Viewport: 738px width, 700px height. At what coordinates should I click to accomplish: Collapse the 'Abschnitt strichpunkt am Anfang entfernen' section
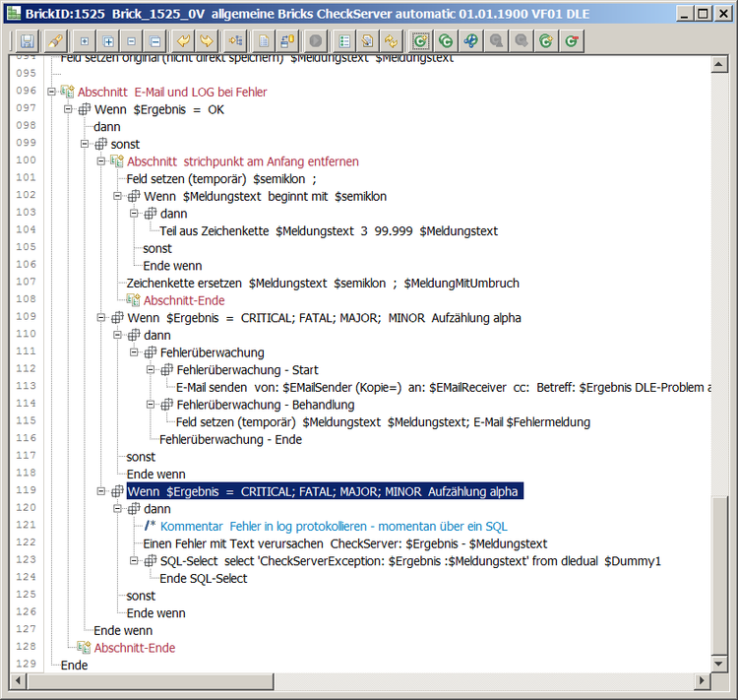[x=101, y=161]
